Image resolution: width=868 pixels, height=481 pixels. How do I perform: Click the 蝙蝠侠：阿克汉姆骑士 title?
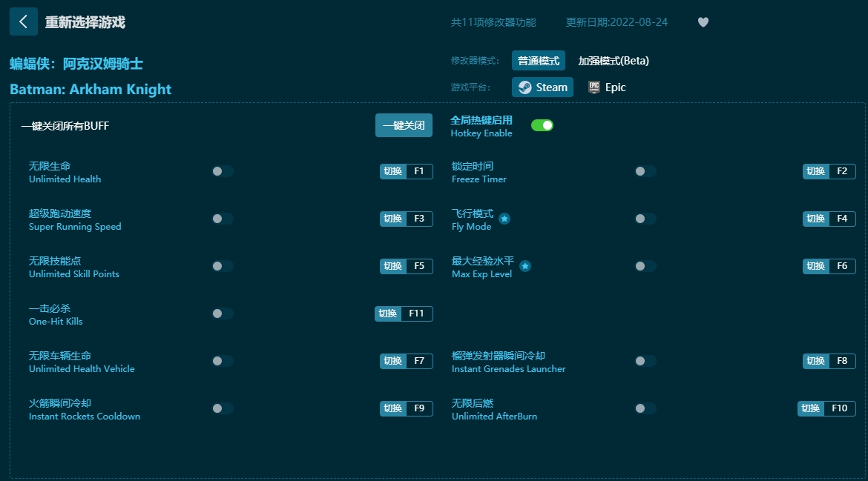pos(76,64)
